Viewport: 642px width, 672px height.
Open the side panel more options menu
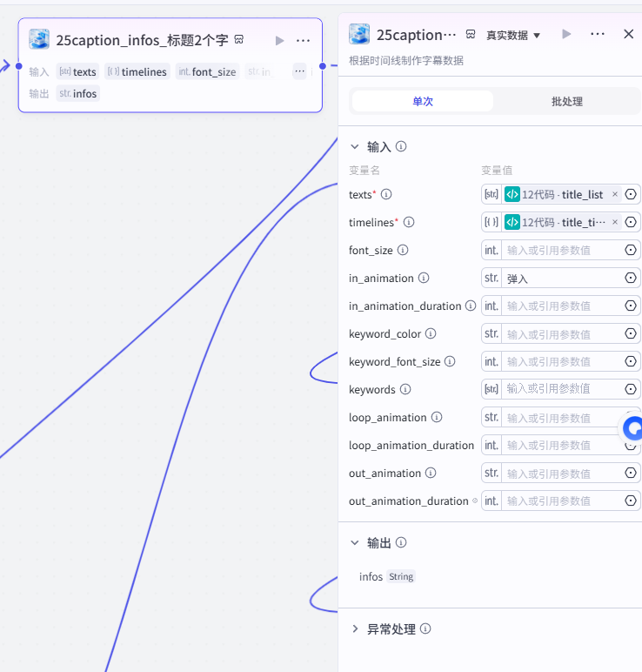pos(597,34)
